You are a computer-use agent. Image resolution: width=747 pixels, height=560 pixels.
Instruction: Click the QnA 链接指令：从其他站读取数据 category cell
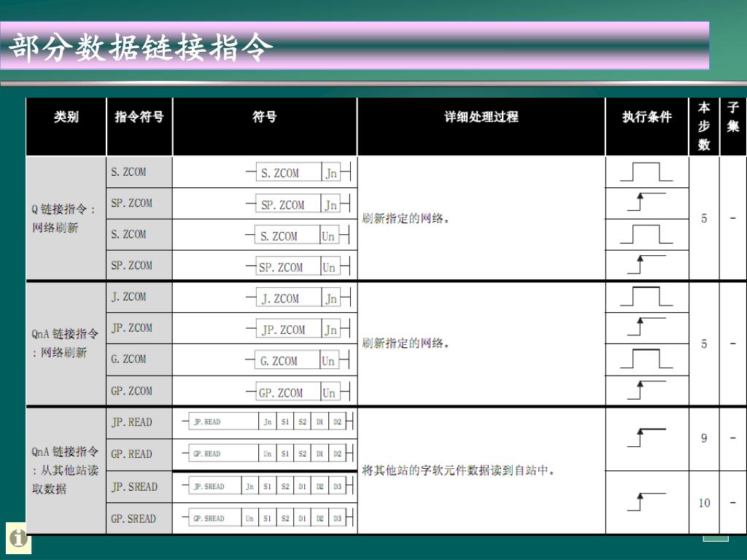click(66, 470)
